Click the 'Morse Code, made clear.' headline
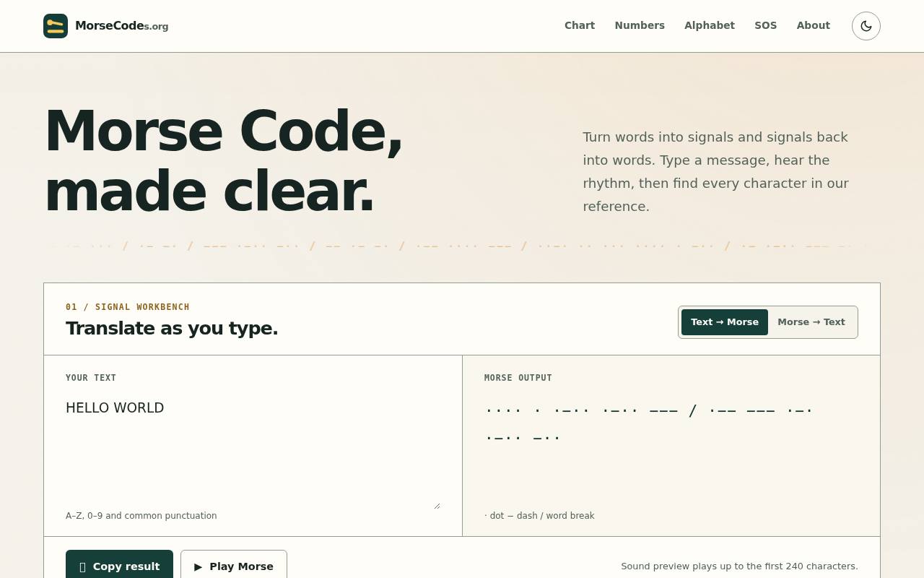Viewport: 924px width, 578px height. pyautogui.click(x=224, y=160)
